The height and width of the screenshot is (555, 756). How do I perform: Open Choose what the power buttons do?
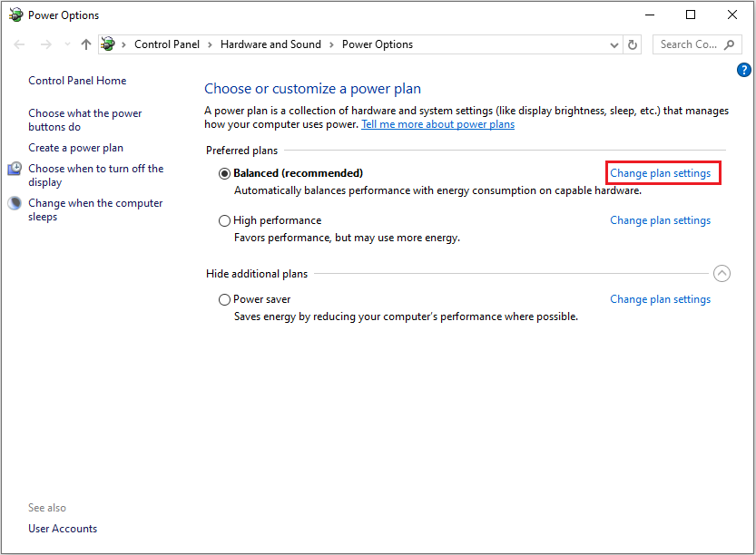pos(85,120)
